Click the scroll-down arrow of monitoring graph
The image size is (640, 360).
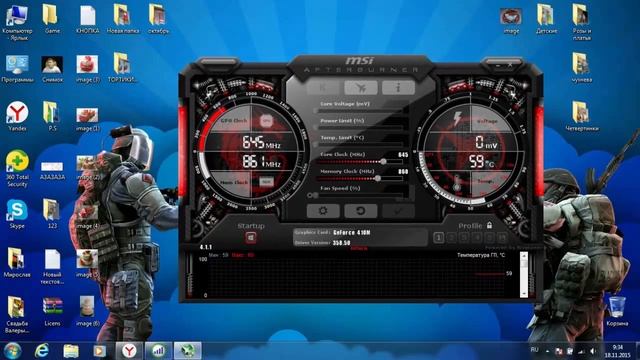(x=524, y=294)
